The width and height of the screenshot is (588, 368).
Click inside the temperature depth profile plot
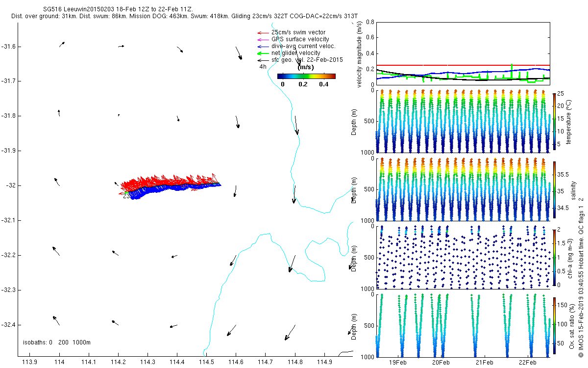pos(463,121)
